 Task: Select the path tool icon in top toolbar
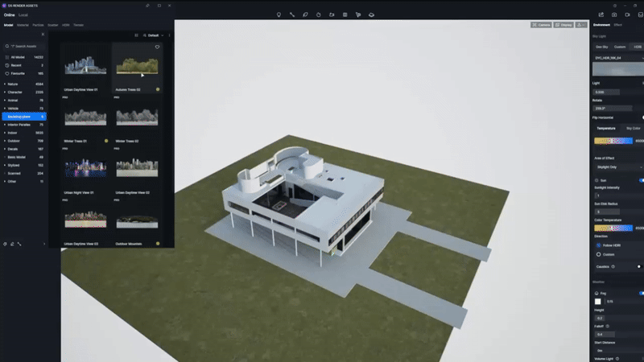(x=292, y=14)
